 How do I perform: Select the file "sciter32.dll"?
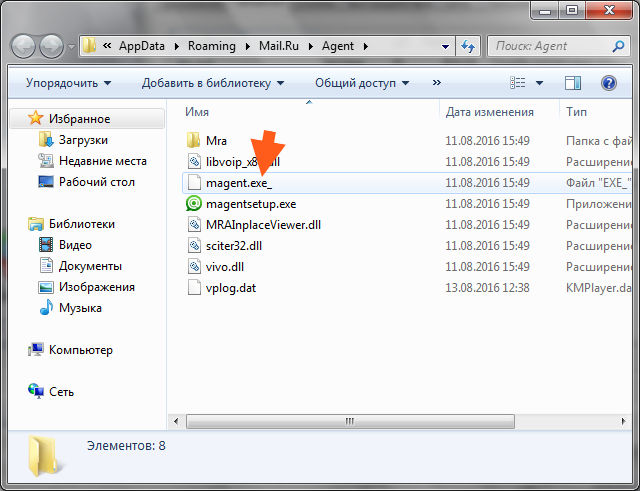pos(234,246)
